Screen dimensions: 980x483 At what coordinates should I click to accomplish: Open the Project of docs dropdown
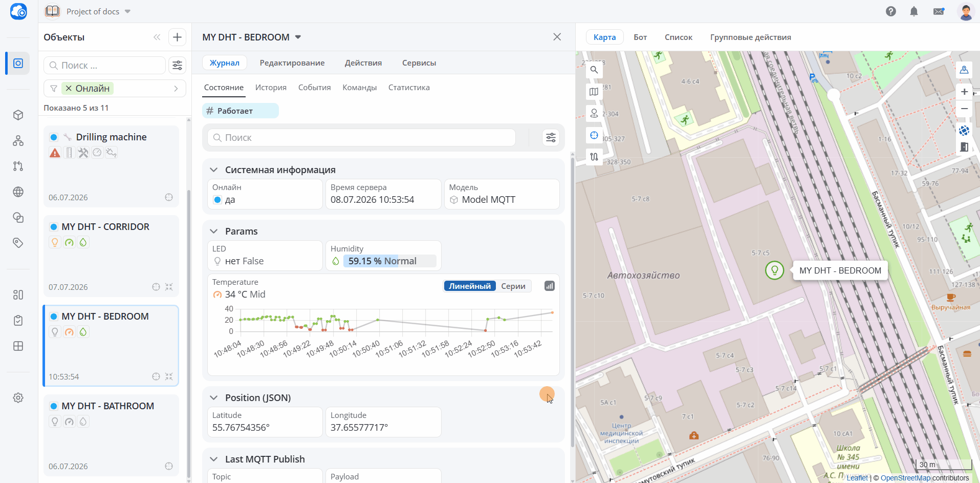[x=127, y=11]
